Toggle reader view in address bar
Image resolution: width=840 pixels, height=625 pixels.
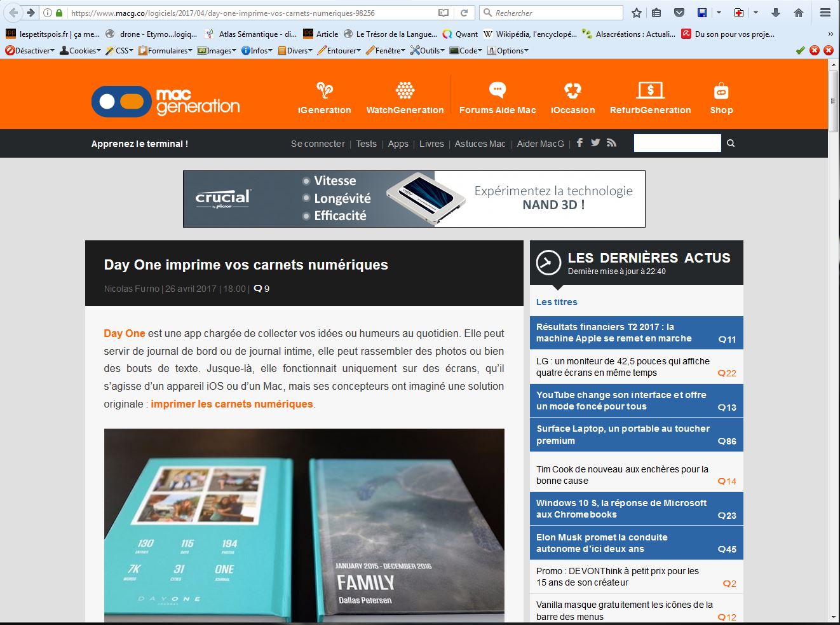point(444,13)
